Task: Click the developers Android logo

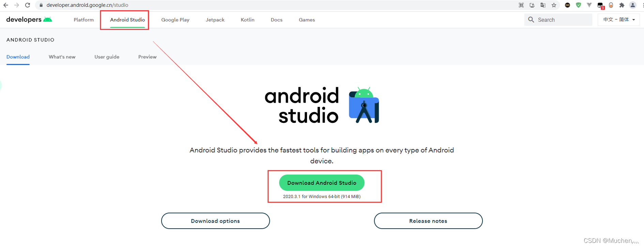Action: tap(29, 19)
